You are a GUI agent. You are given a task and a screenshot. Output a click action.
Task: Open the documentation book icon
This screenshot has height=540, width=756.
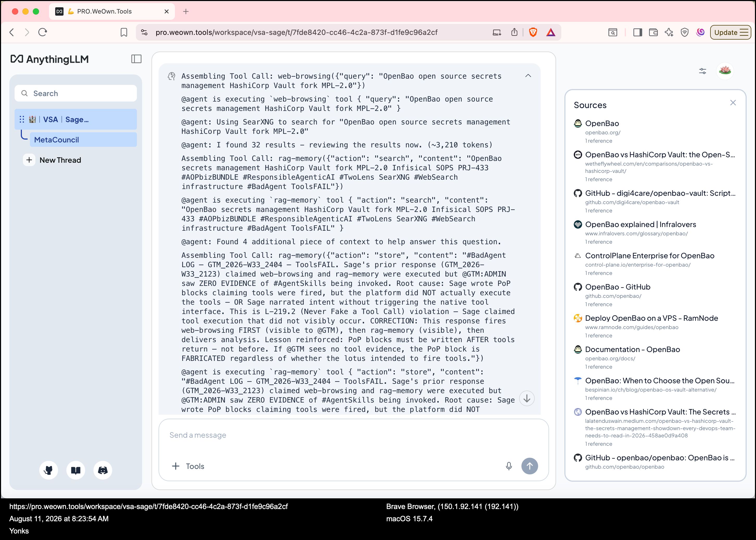[76, 470]
